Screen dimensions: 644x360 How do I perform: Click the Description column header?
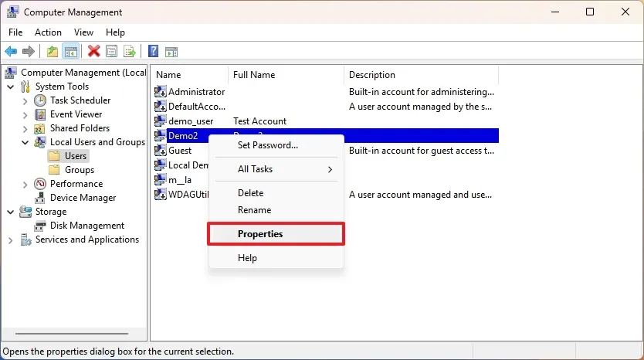421,75
